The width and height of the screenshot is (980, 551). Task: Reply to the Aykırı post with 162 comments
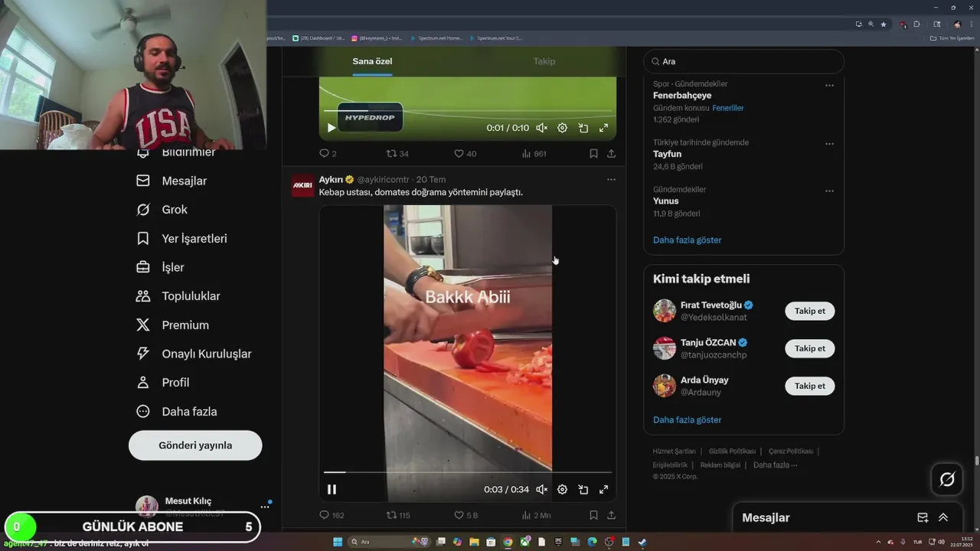[332, 516]
